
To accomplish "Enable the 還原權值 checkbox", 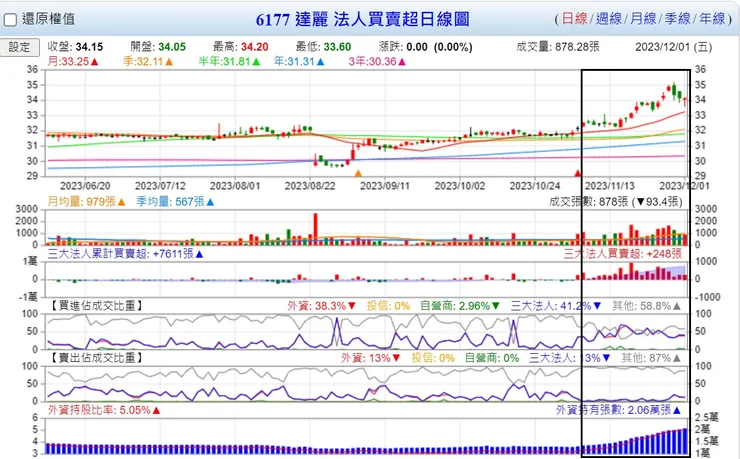I will (x=10, y=20).
